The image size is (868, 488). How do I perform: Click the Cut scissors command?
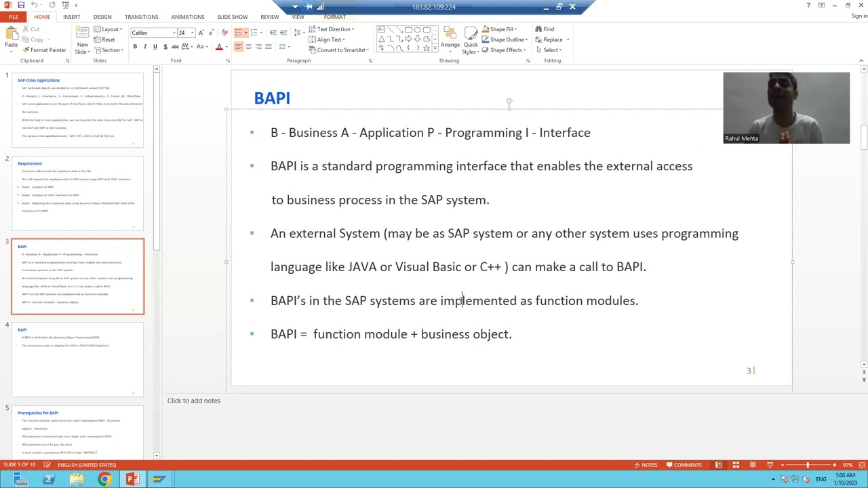tap(31, 29)
